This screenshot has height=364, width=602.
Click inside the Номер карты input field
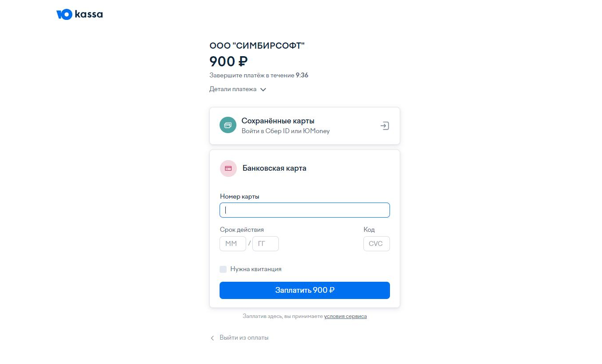[x=305, y=210]
